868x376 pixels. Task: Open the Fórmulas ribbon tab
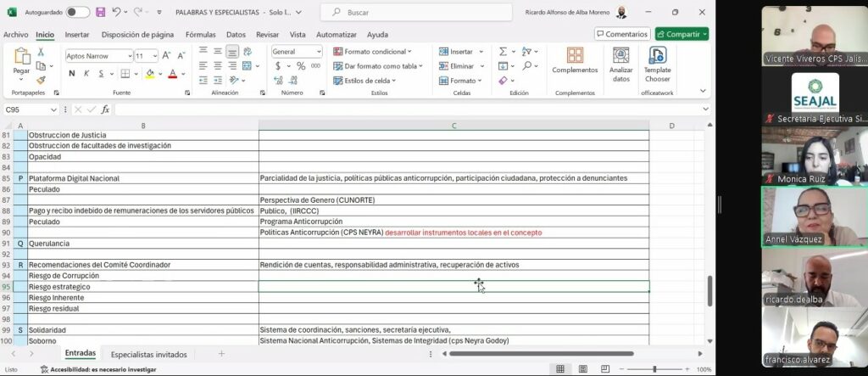coord(200,35)
